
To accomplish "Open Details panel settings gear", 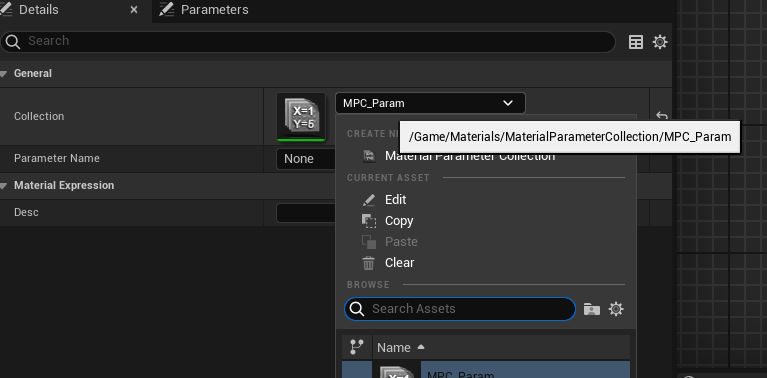I will [660, 42].
